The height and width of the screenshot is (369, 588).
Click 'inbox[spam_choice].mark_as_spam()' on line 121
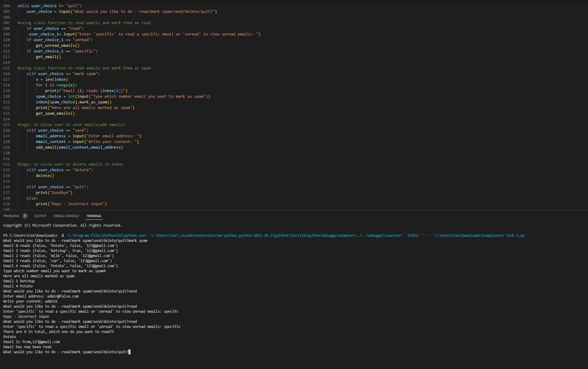[74, 102]
